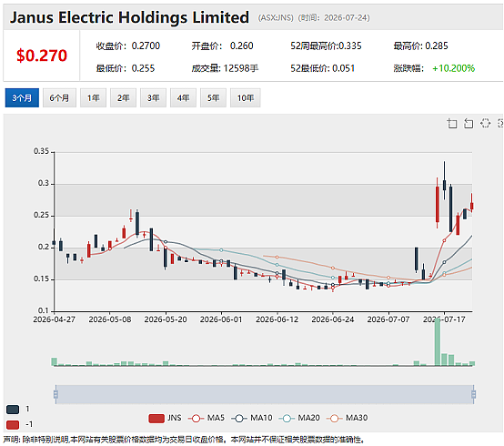This screenshot has height=446, width=504.
Task: Open the 10年 chart view
Action: [246, 97]
